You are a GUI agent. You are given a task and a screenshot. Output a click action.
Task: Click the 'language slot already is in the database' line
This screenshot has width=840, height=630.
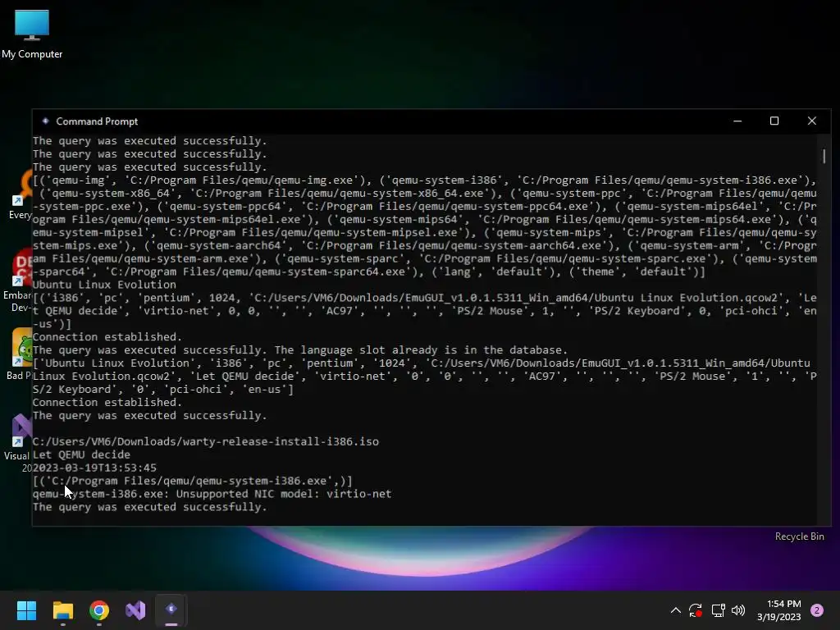pyautogui.click(x=299, y=349)
